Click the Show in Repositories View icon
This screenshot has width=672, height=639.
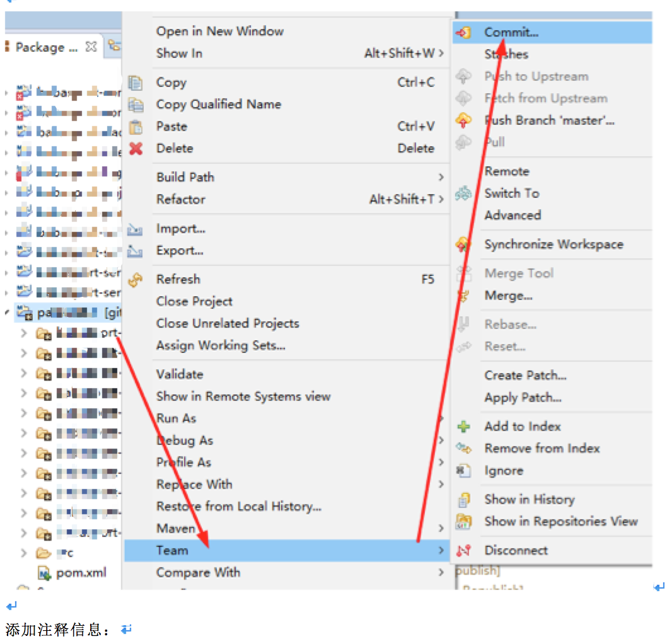[x=463, y=522]
